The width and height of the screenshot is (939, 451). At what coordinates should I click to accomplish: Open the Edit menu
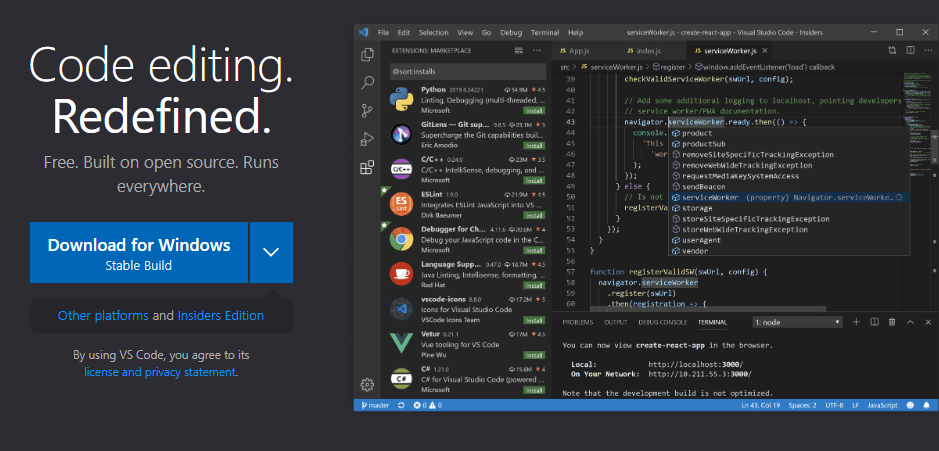(404, 32)
